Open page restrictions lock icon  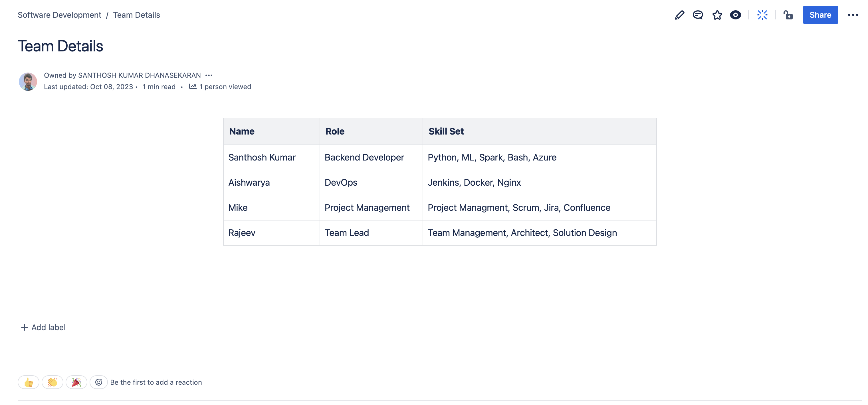[x=788, y=15]
